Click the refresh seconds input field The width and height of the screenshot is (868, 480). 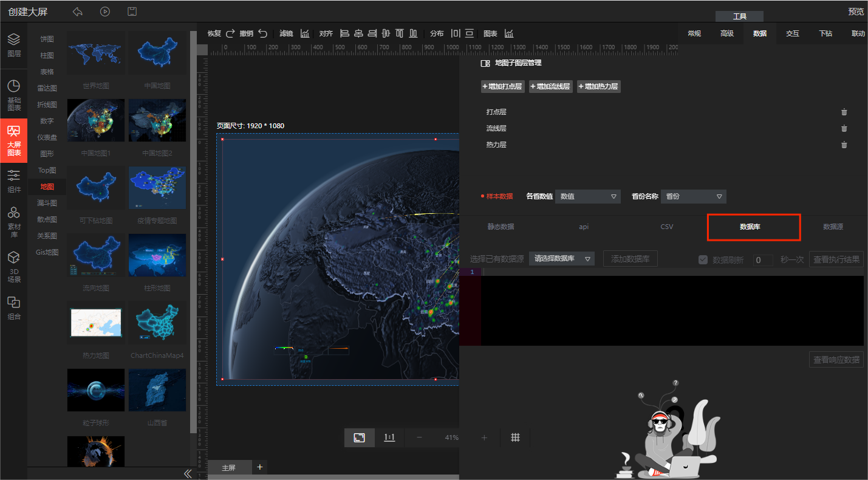763,260
